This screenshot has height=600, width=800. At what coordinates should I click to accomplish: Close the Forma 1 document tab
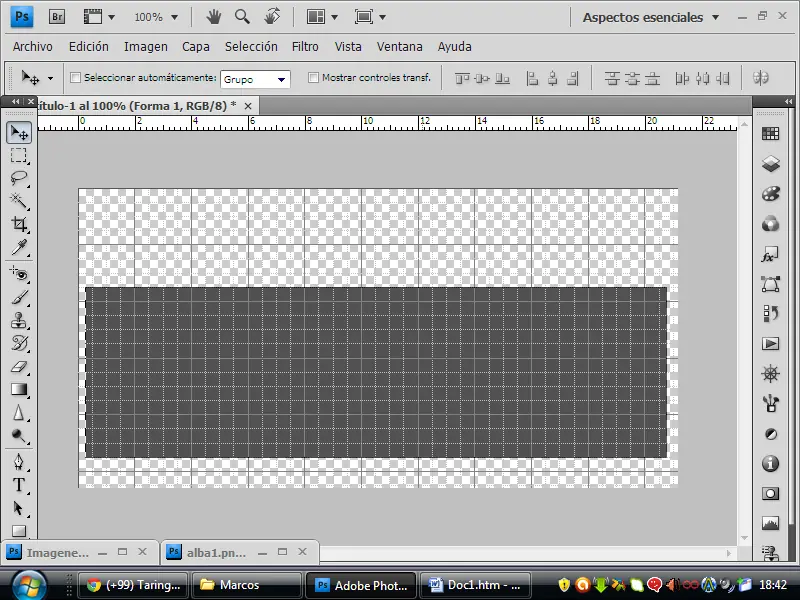(x=248, y=106)
